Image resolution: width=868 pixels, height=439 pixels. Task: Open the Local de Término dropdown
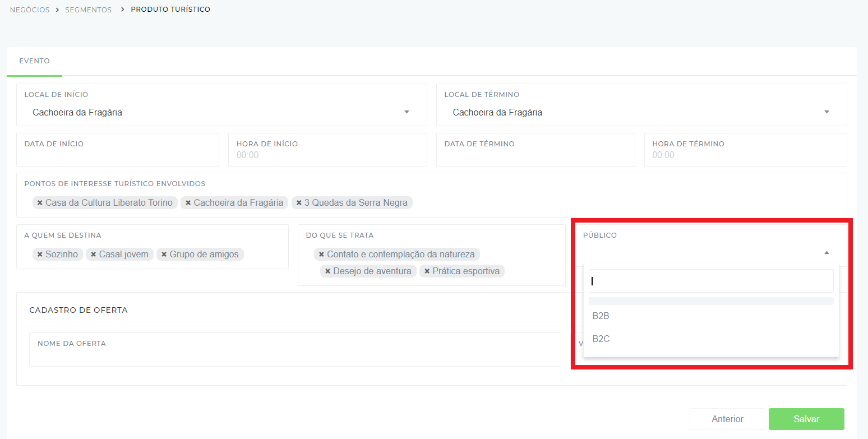point(641,112)
